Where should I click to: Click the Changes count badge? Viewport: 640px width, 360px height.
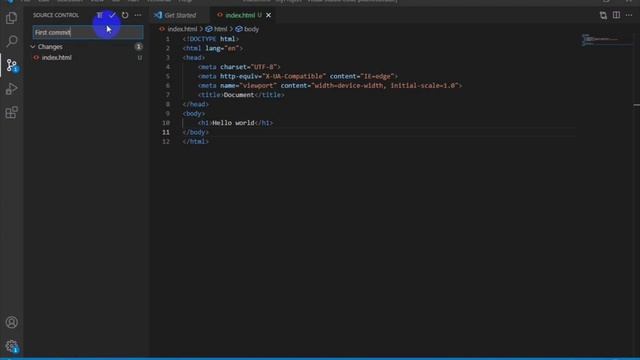coord(138,47)
